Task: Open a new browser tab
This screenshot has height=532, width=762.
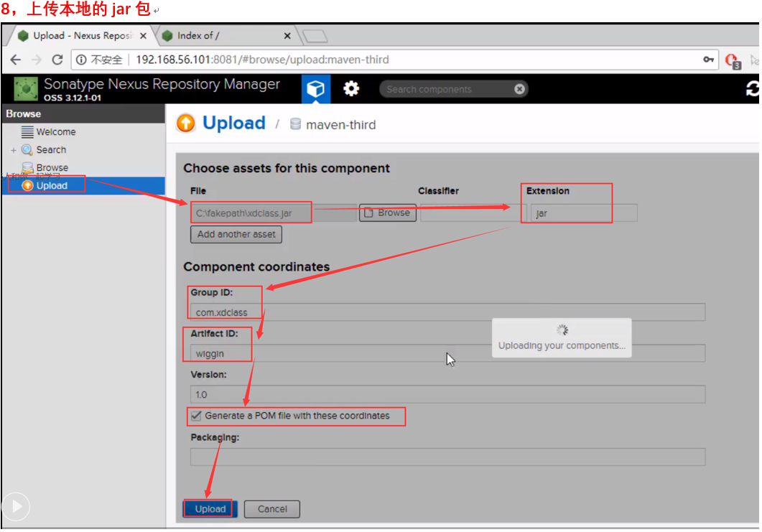Action: click(x=315, y=37)
